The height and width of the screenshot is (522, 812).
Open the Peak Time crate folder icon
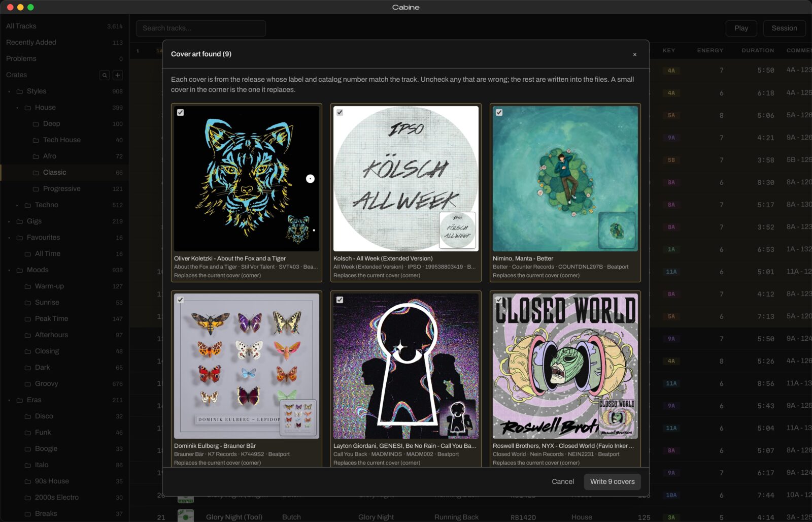coord(28,319)
